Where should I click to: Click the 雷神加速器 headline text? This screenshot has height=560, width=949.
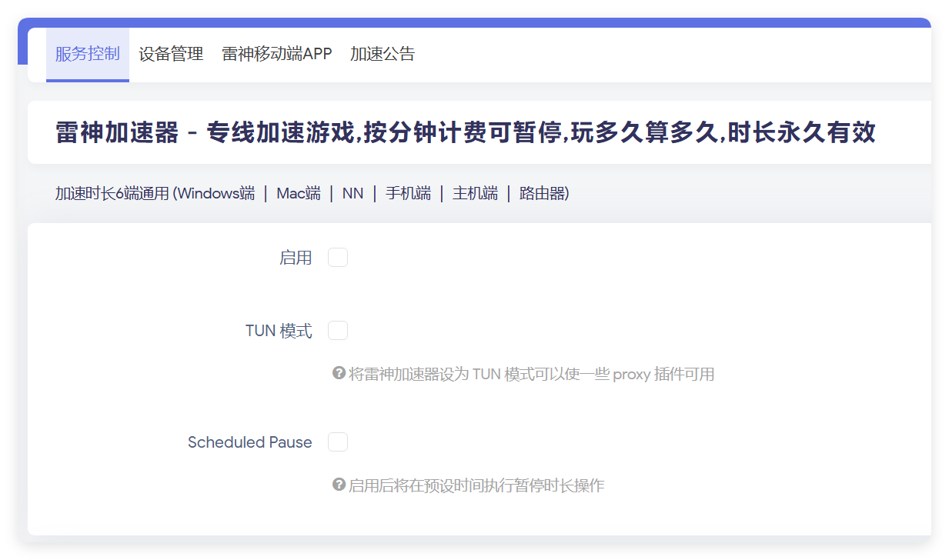[466, 132]
